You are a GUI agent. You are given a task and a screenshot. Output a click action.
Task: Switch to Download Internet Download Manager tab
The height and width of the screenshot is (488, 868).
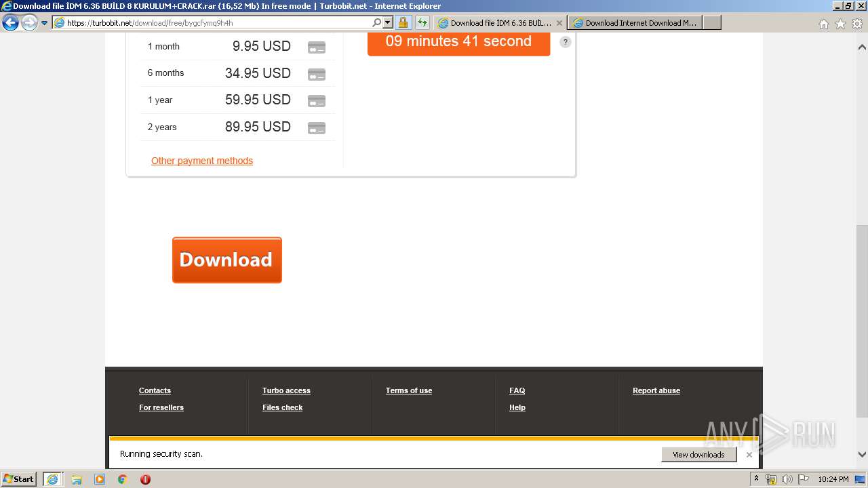coord(635,22)
